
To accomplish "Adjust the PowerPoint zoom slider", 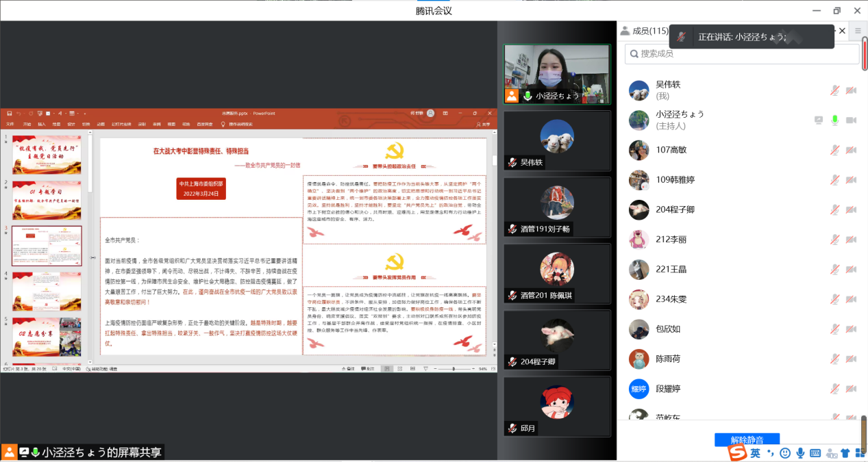I will click(x=454, y=368).
